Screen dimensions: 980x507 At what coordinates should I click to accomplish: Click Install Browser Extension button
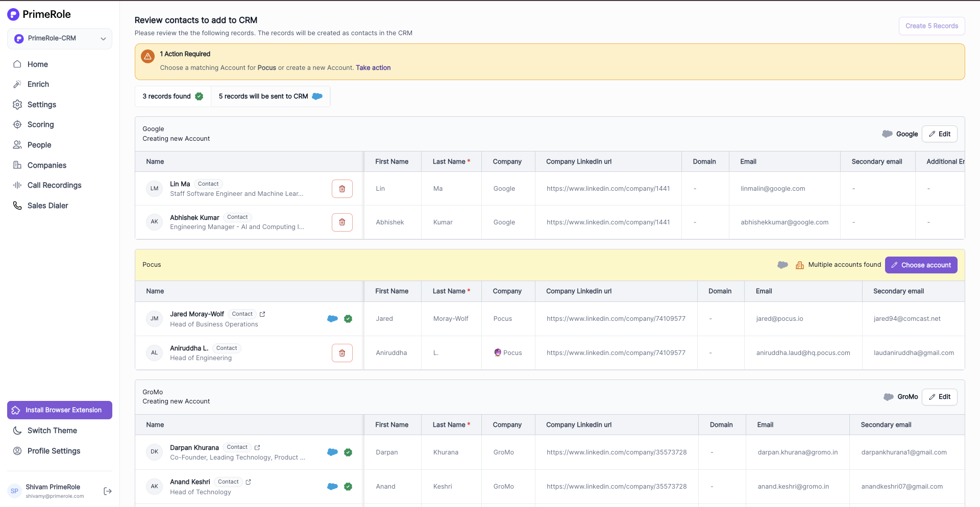point(60,410)
